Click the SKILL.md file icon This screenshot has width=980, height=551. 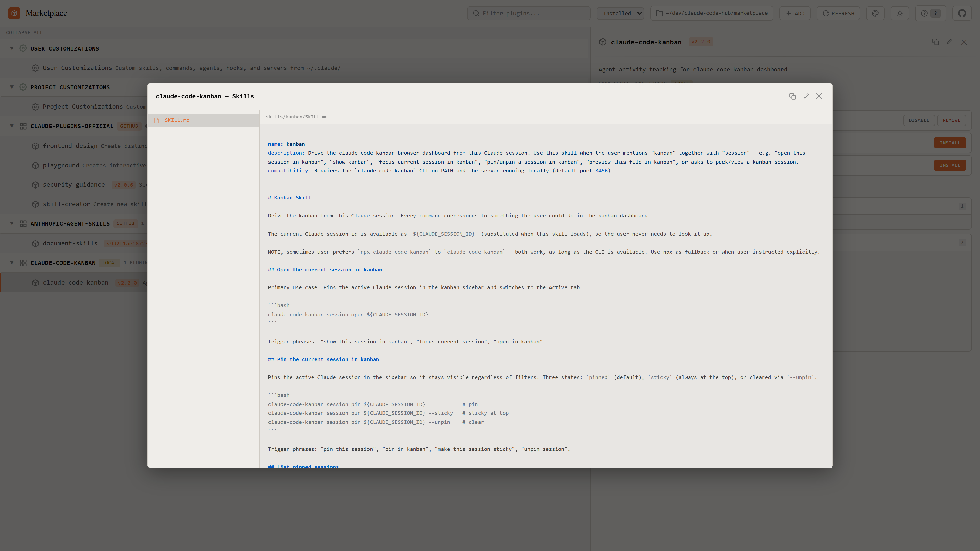(157, 120)
